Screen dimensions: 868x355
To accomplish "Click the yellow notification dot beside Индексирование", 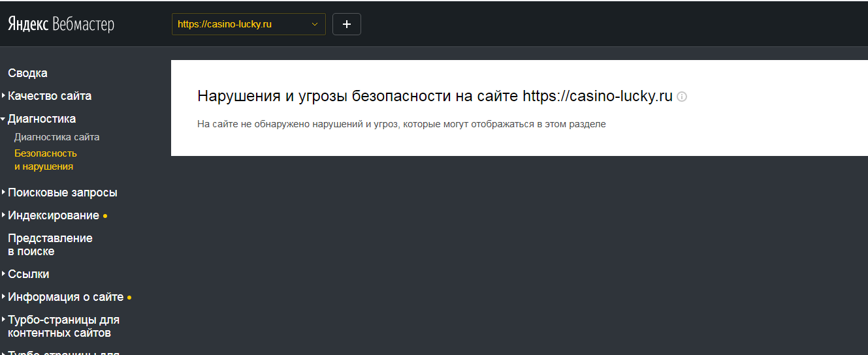I will (105, 216).
